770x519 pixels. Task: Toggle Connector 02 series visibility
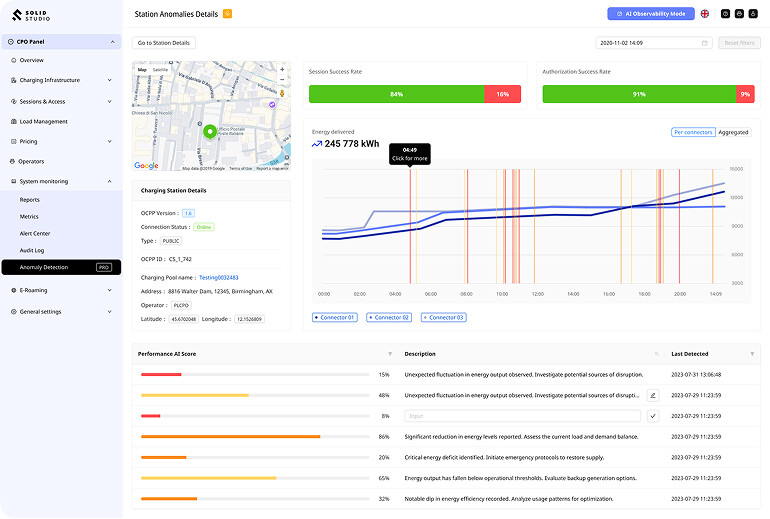click(389, 318)
